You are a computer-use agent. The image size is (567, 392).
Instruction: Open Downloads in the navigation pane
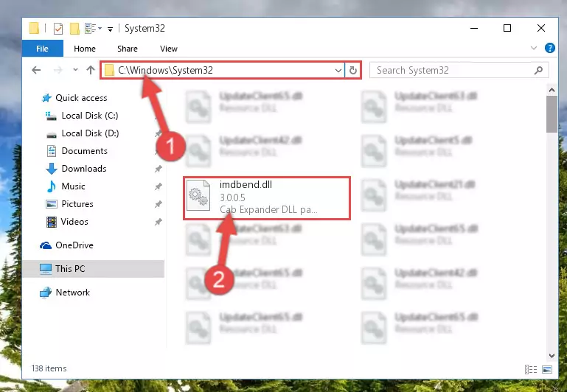84,169
